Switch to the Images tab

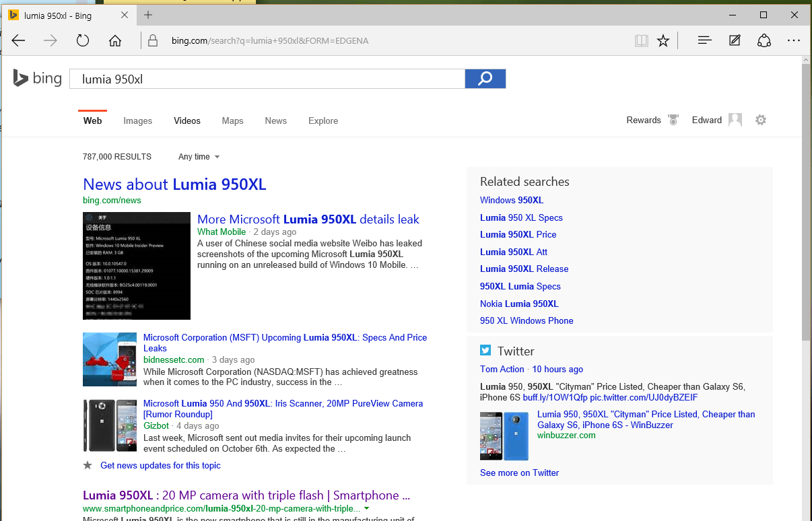(138, 120)
